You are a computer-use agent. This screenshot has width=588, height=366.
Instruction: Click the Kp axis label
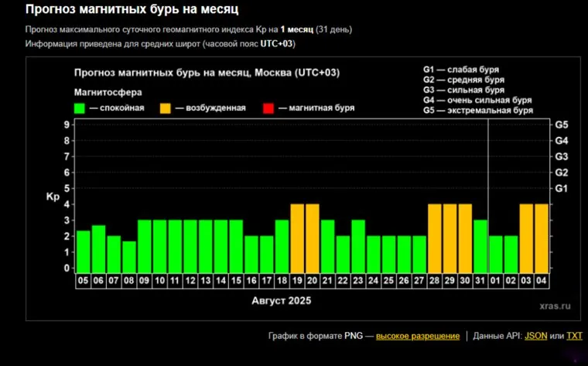pyautogui.click(x=53, y=197)
